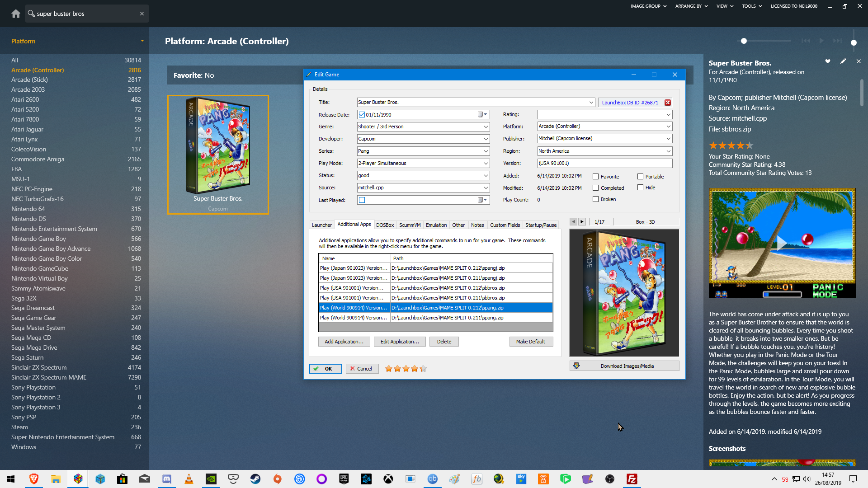
Task: Open LaunchBox DB ID #26871 link
Action: point(630,103)
